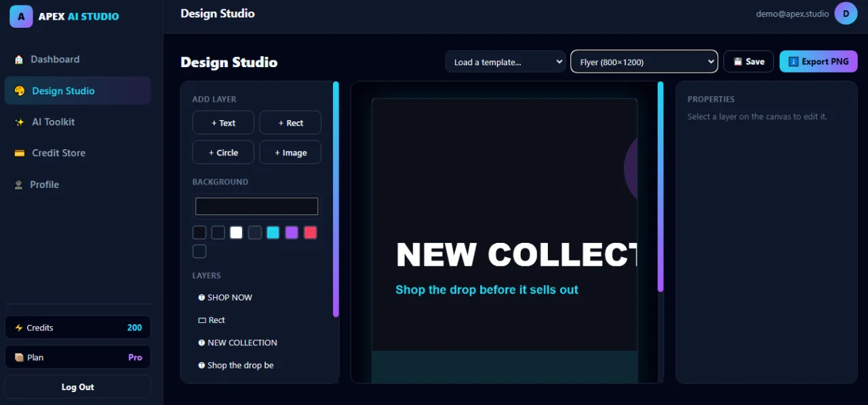Click the AI Toolkit sparkles icon
Viewport: 868px width, 405px height.
[x=20, y=122]
